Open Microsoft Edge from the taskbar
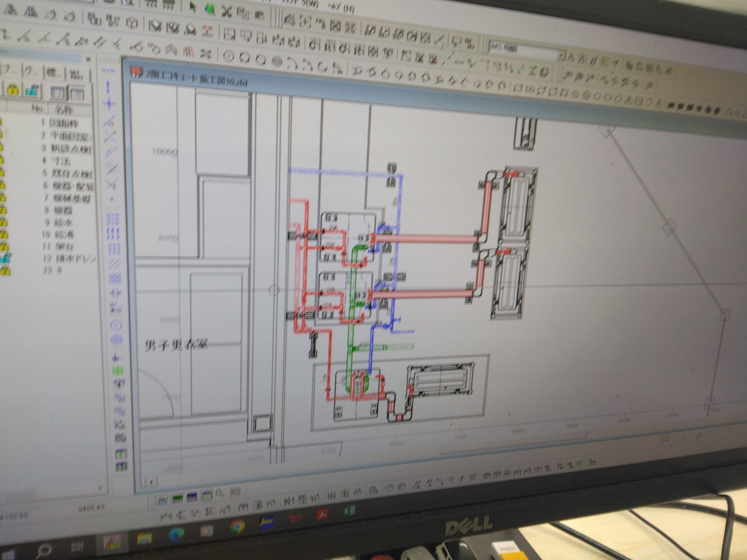This screenshot has height=560, width=747. (177, 535)
